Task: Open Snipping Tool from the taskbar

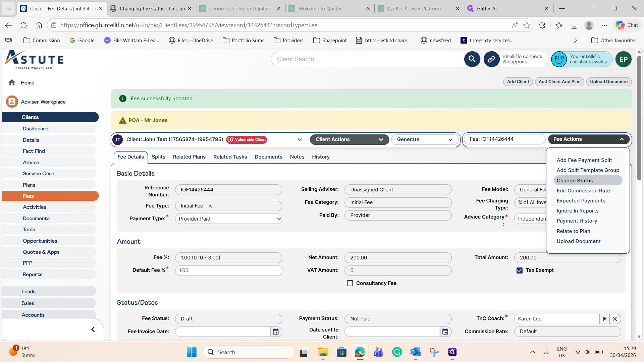Action: tap(434, 352)
